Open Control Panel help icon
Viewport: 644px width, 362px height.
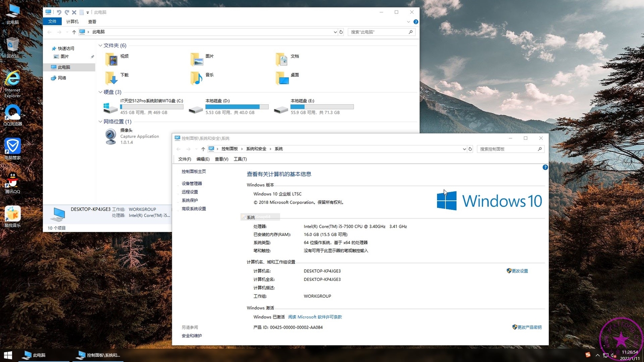click(x=545, y=167)
